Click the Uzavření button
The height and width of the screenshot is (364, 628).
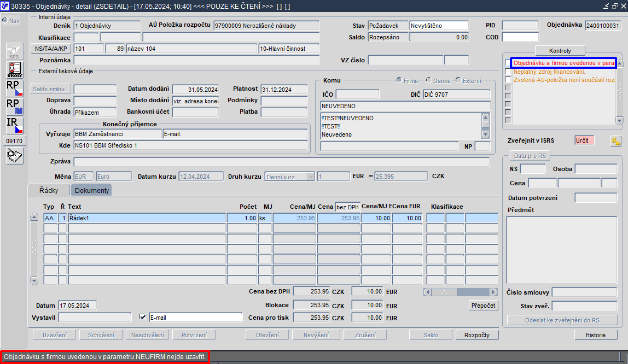click(x=55, y=335)
